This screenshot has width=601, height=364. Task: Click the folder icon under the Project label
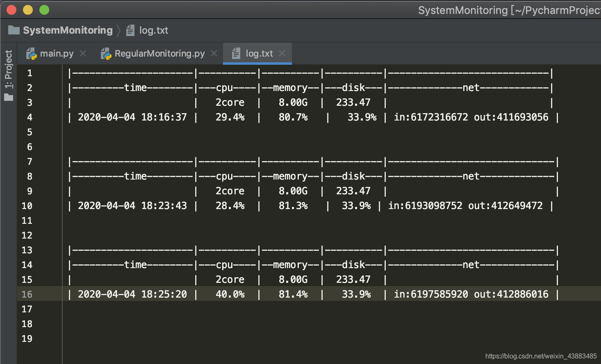pyautogui.click(x=9, y=97)
